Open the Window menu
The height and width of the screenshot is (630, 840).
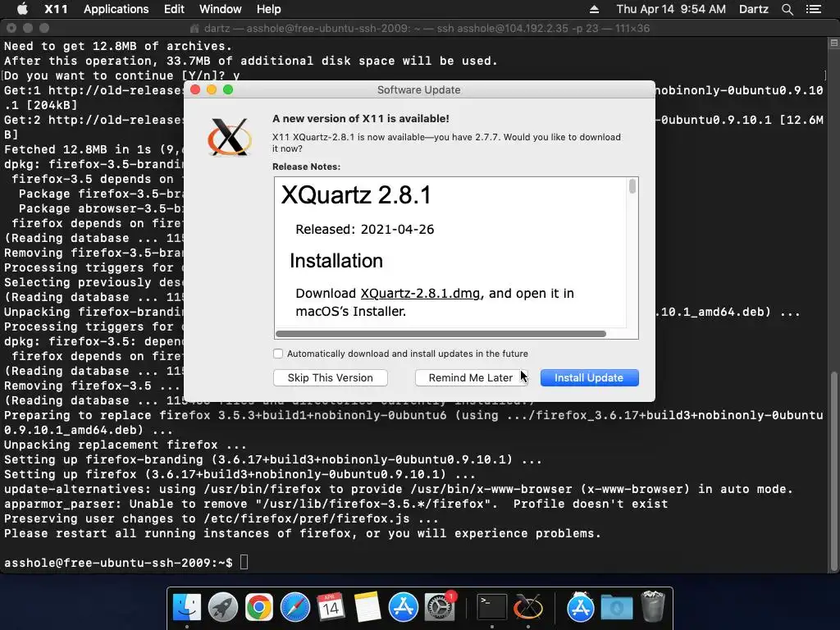click(x=220, y=9)
